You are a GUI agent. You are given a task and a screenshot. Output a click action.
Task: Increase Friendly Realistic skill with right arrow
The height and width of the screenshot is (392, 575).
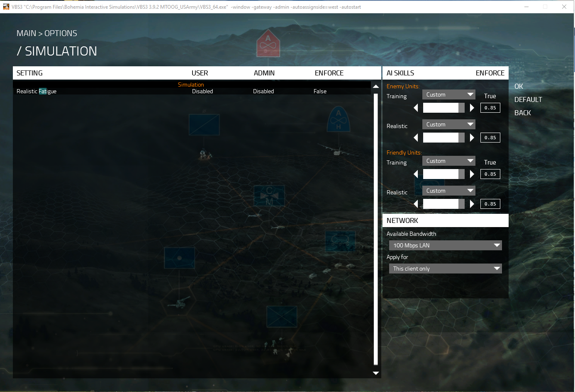coord(472,204)
